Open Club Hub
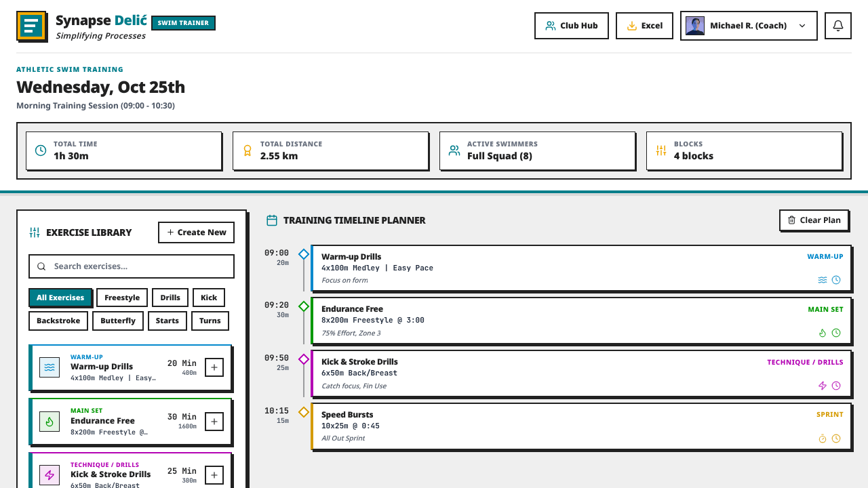The width and height of the screenshot is (868, 488). pyautogui.click(x=572, y=26)
